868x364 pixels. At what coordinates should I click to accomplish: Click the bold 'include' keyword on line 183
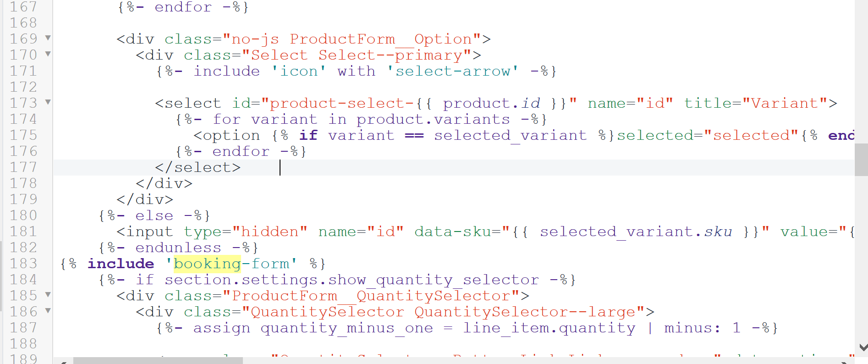tap(121, 264)
